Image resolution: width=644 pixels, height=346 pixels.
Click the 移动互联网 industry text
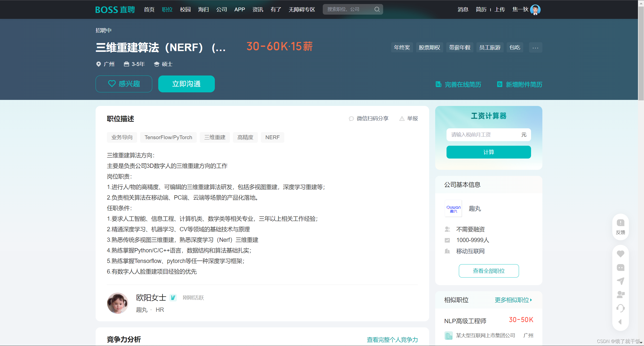tap(470, 251)
